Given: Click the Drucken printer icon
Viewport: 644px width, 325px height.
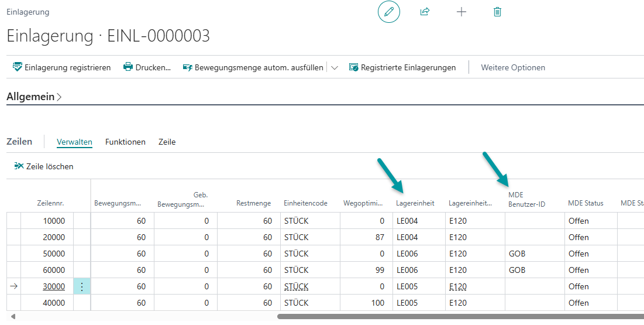Looking at the screenshot, I should [128, 67].
